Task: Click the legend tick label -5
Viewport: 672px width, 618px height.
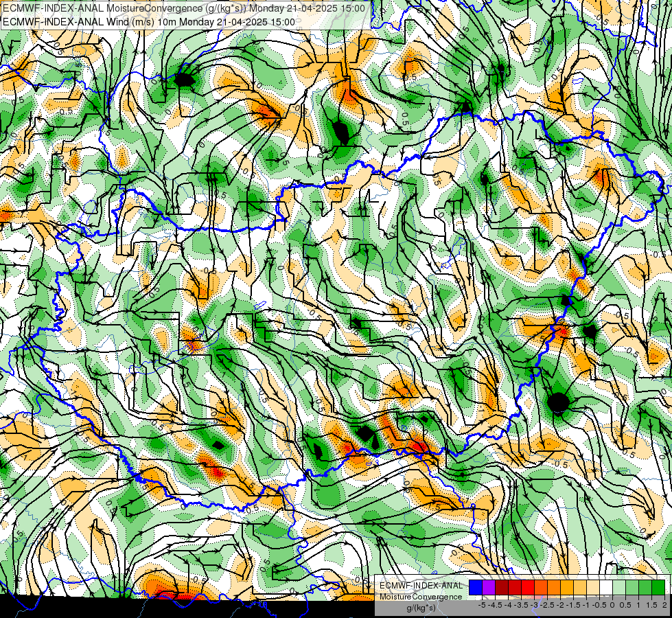Action: pos(482,605)
